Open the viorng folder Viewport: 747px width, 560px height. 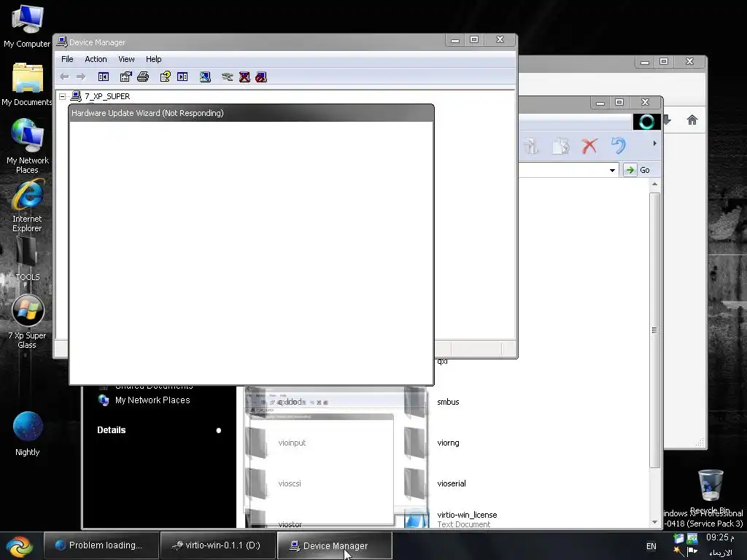click(x=448, y=443)
